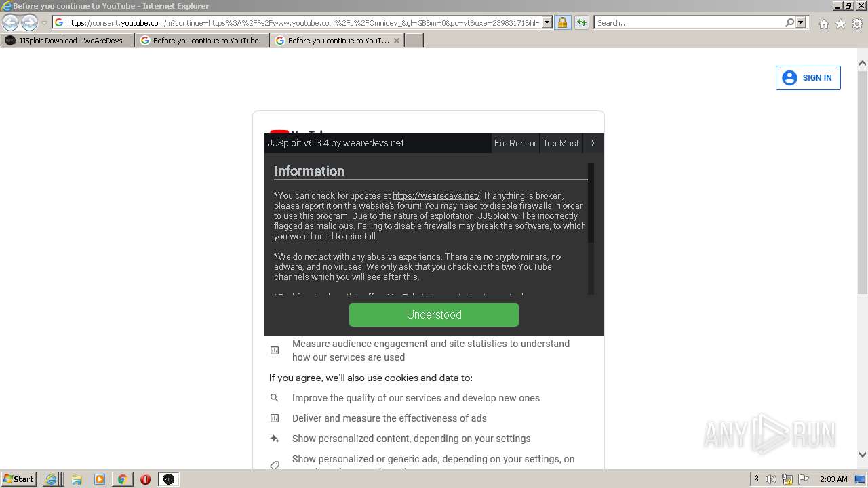The height and width of the screenshot is (488, 868).
Task: Click the JJSploit information scrollbar
Action: point(591,203)
